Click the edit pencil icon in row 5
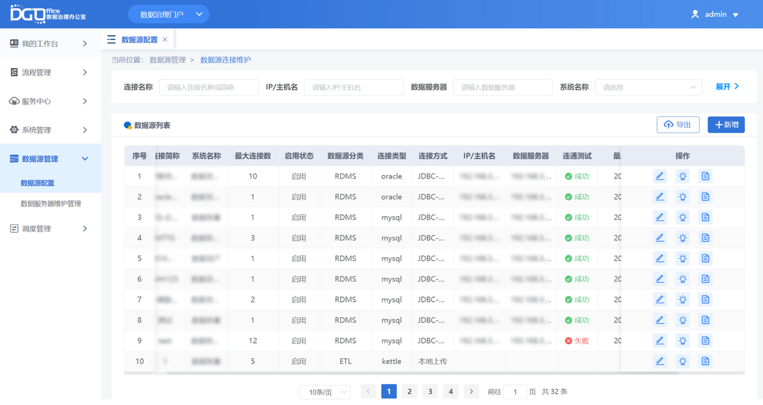The image size is (763, 405). (659, 258)
